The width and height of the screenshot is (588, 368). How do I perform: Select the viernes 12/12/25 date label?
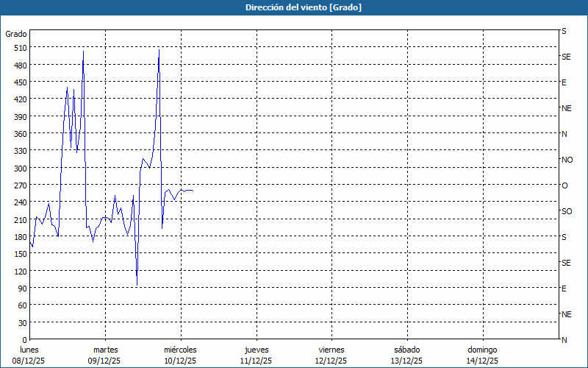coord(331,355)
